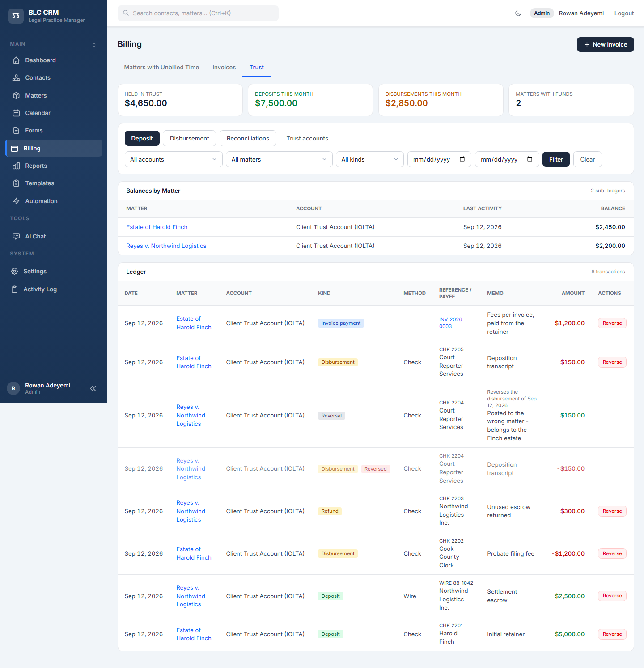Screen dimensions: 644x668
Task: Click the Matters cube icon
Action: click(17, 96)
